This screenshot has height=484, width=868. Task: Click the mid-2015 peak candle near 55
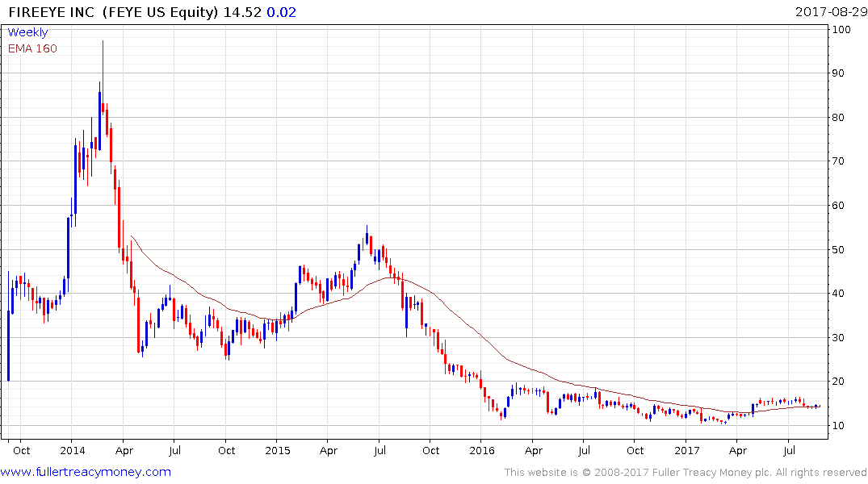(367, 236)
